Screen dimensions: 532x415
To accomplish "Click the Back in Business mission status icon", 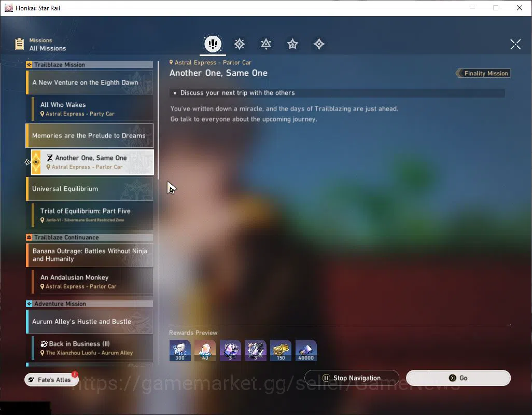I will pos(44,344).
